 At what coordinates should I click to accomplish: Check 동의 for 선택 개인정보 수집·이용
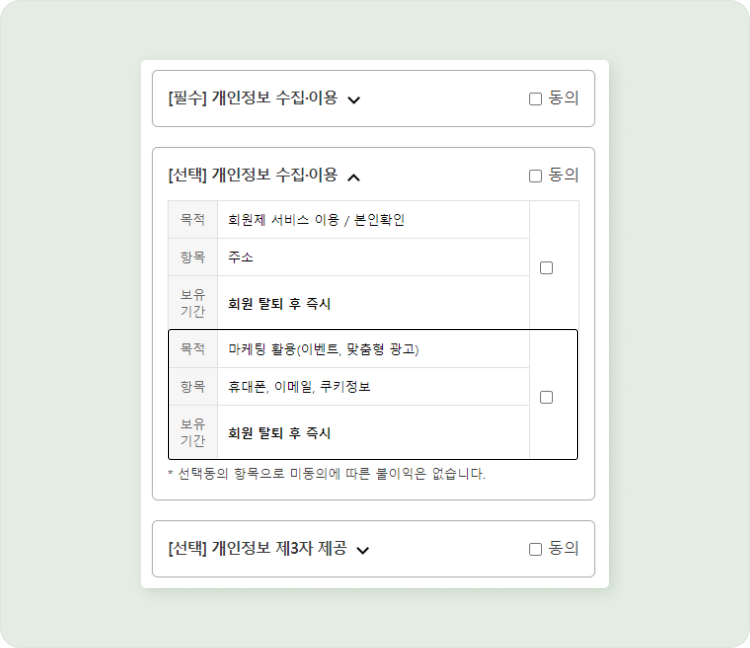click(x=535, y=176)
